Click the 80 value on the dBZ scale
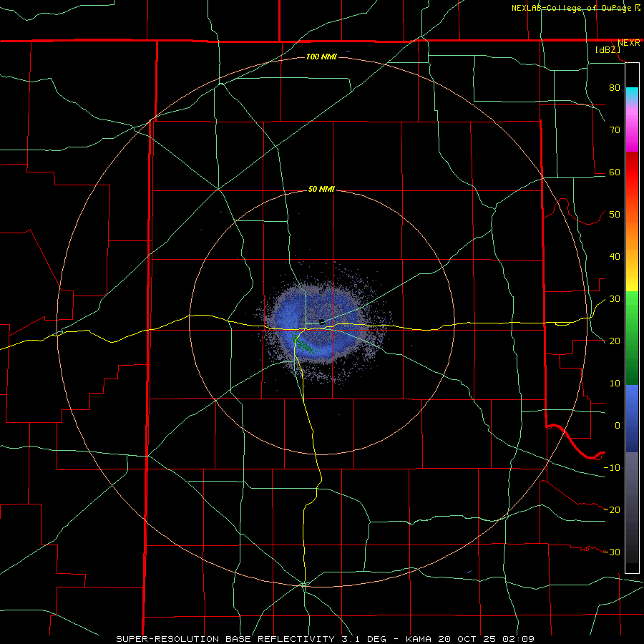The width and height of the screenshot is (644, 644). click(x=615, y=87)
